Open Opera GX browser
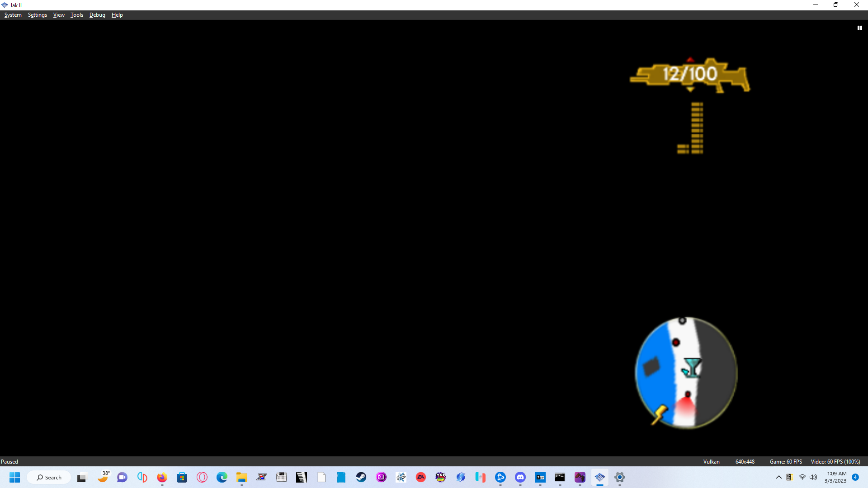The image size is (868, 488). coord(202,477)
